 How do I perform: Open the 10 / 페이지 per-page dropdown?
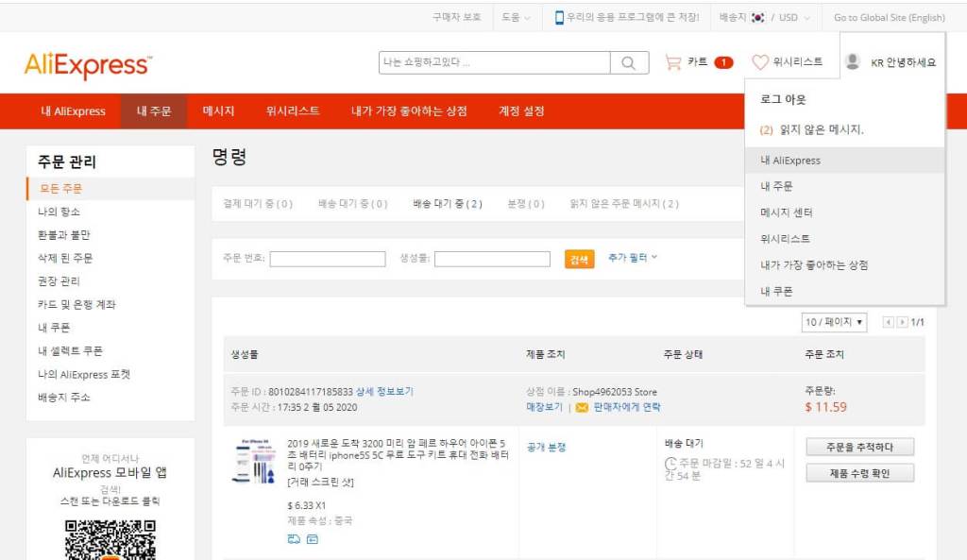[834, 322]
